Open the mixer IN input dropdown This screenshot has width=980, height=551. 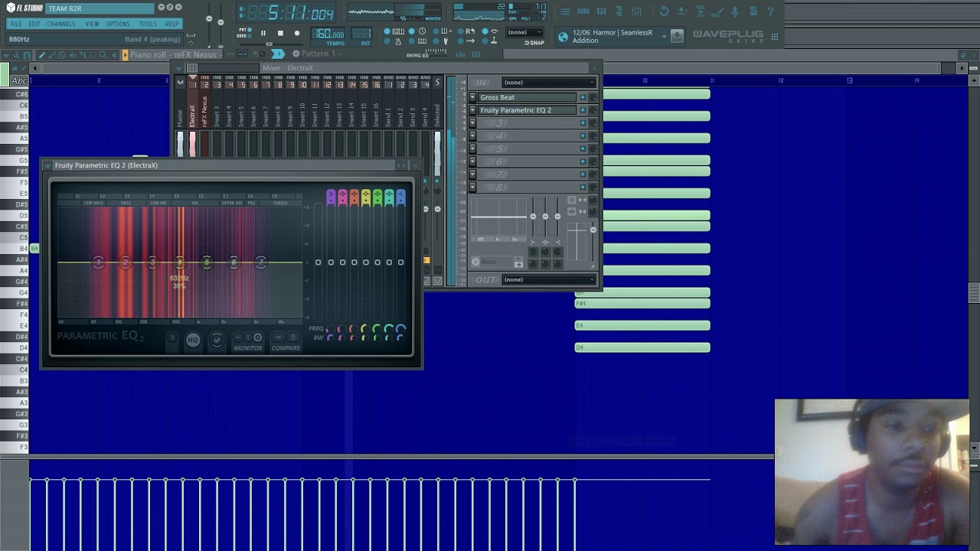tap(548, 83)
